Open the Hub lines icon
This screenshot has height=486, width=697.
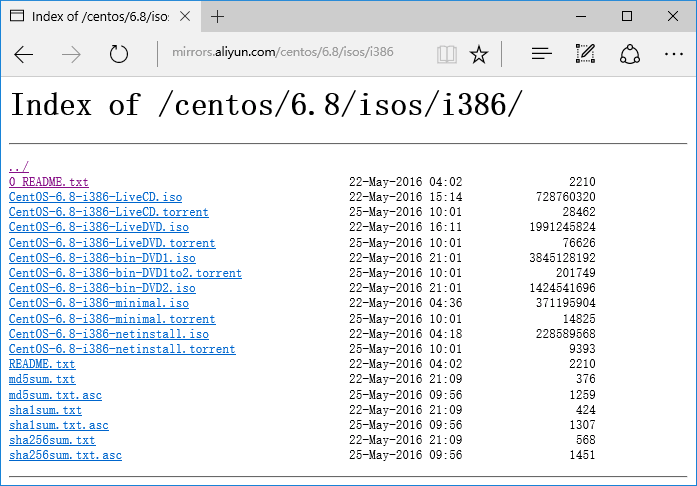(541, 54)
